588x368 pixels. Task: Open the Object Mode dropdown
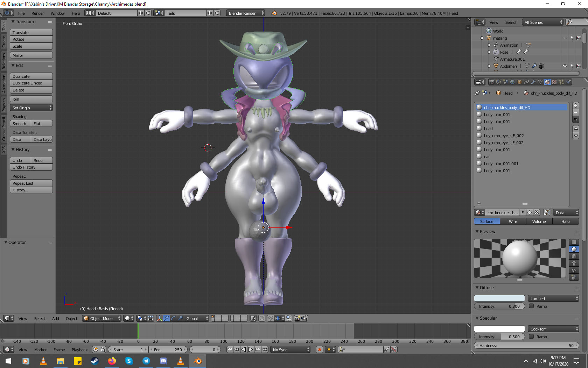coord(102,318)
